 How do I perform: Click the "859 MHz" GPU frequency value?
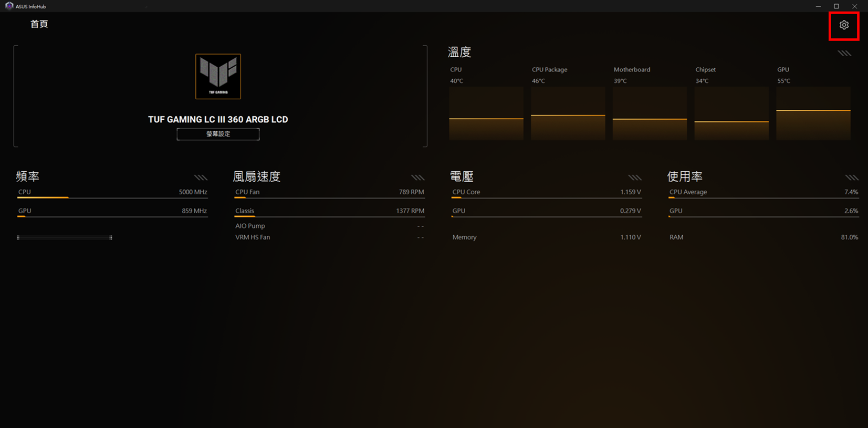coord(194,211)
